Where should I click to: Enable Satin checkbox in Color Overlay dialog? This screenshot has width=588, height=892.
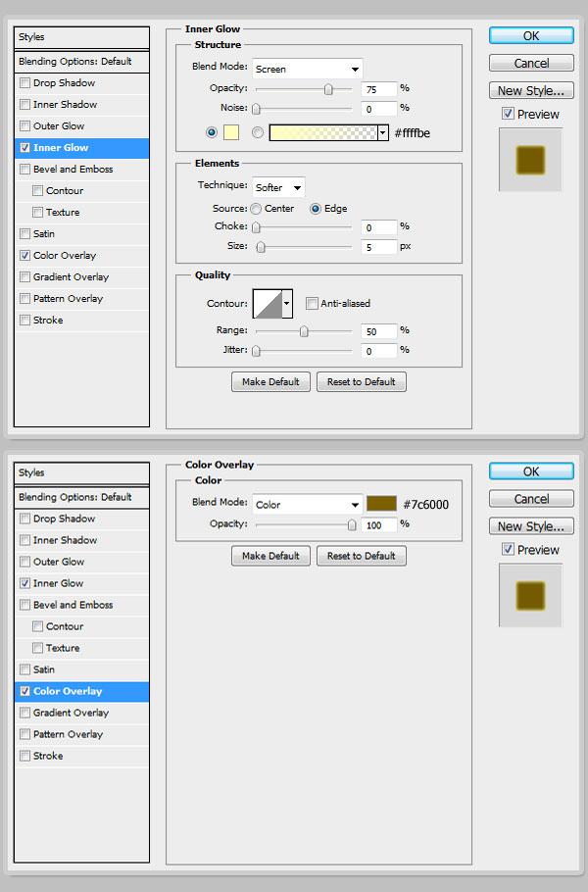pyautogui.click(x=25, y=669)
